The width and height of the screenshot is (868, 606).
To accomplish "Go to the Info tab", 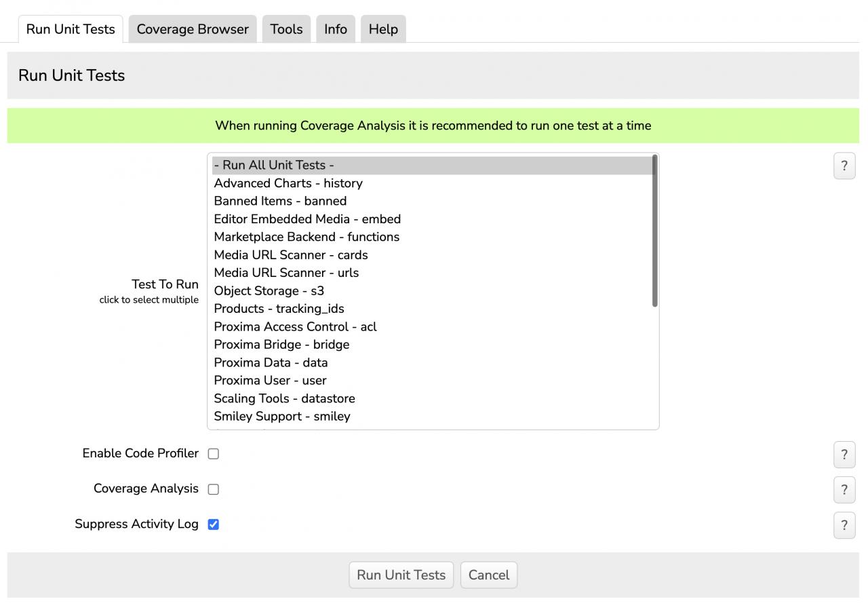I will click(336, 29).
